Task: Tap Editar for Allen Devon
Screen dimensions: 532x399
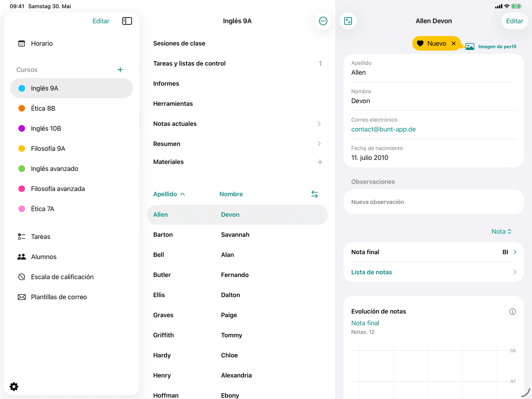Action: point(514,21)
